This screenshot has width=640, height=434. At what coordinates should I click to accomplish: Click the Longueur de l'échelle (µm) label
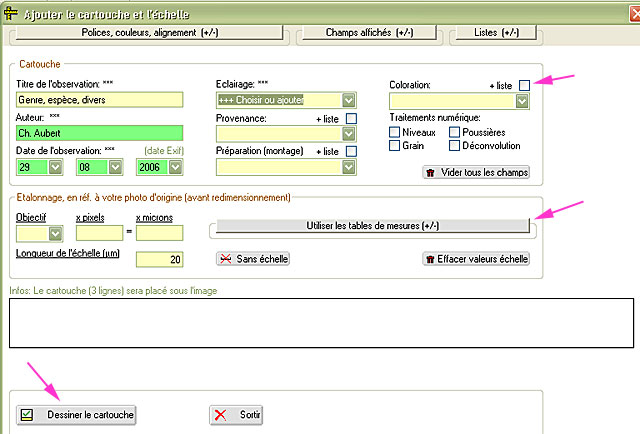click(x=68, y=253)
